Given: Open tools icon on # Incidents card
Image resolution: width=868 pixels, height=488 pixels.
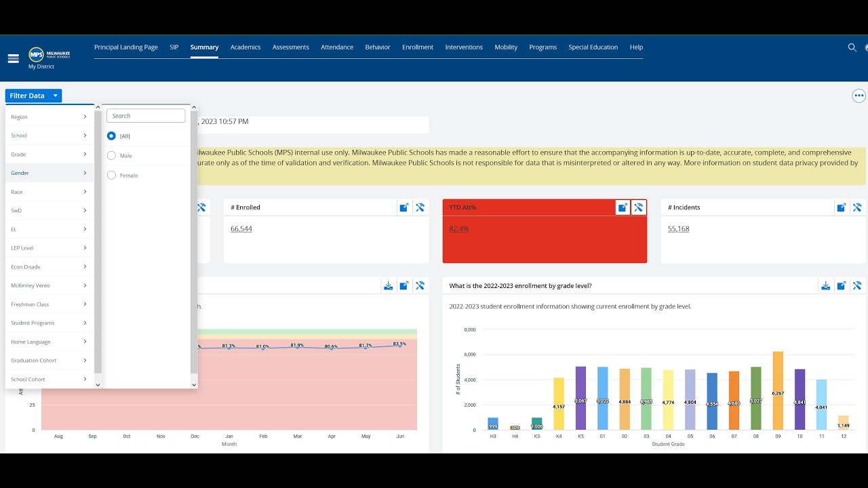Looking at the screenshot, I should pos(857,207).
